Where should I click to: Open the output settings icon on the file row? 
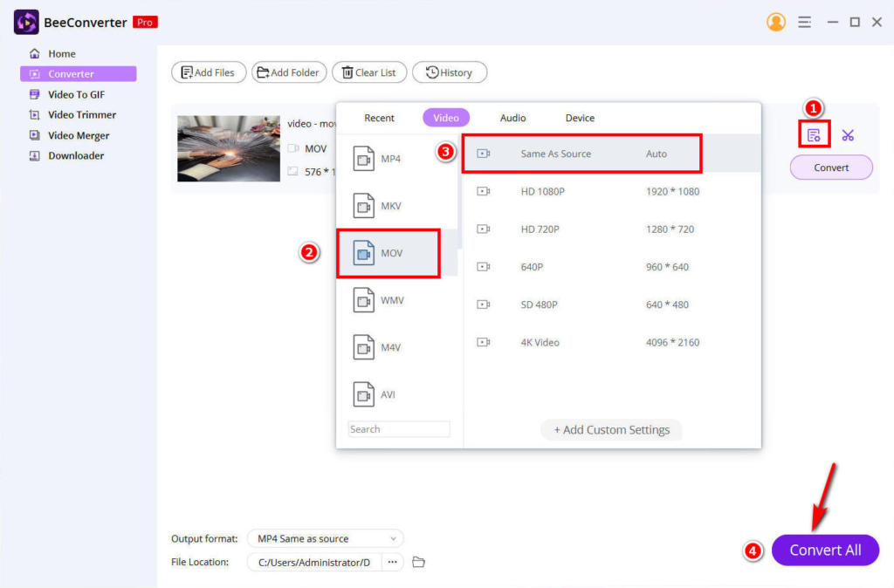pyautogui.click(x=814, y=134)
